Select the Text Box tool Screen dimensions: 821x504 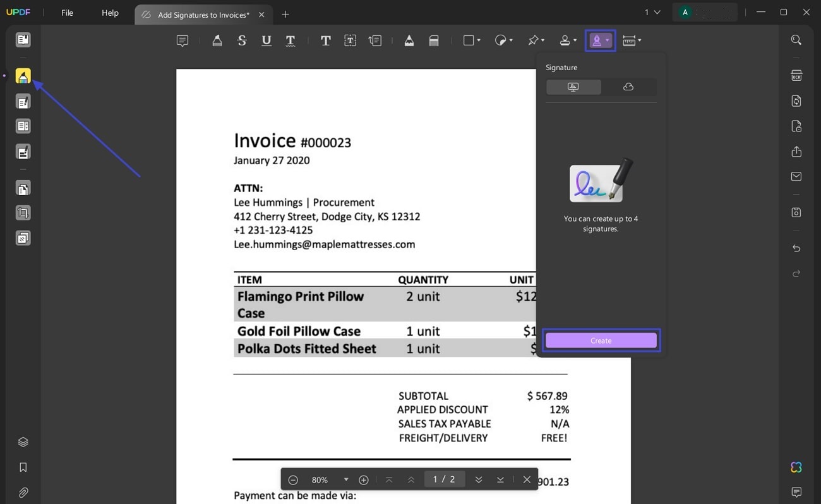(349, 40)
